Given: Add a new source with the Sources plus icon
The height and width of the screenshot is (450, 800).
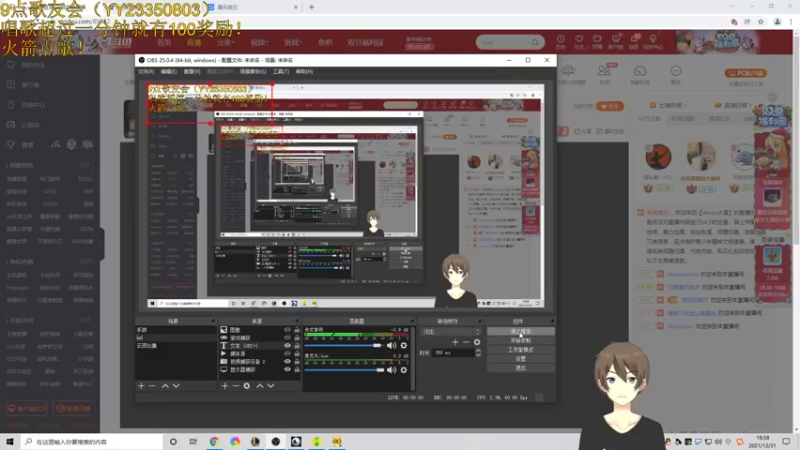Looking at the screenshot, I should click(x=224, y=386).
